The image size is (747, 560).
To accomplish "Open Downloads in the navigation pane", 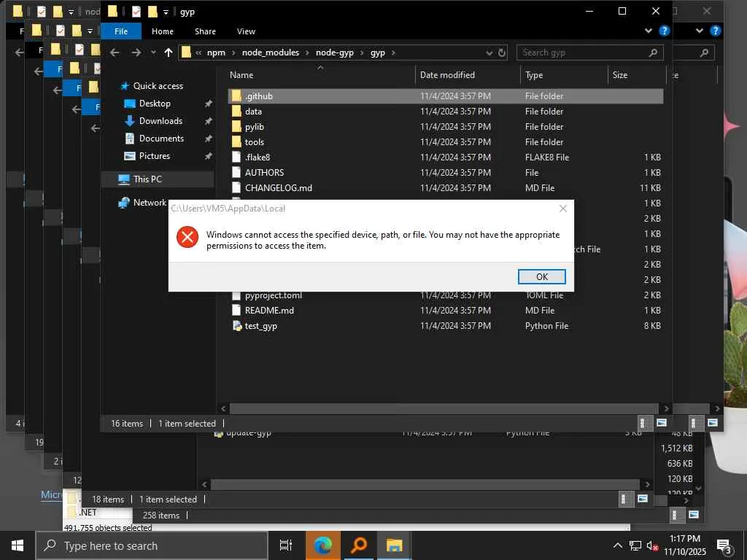I will click(x=160, y=121).
